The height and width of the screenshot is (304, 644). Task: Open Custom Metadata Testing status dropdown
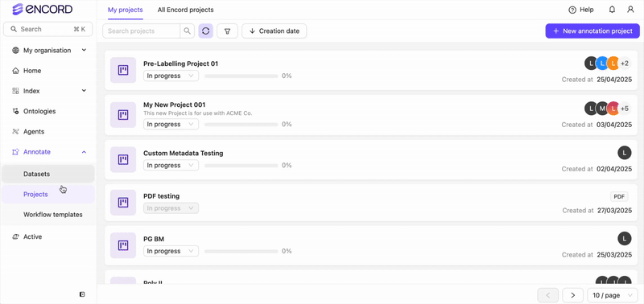(x=171, y=166)
